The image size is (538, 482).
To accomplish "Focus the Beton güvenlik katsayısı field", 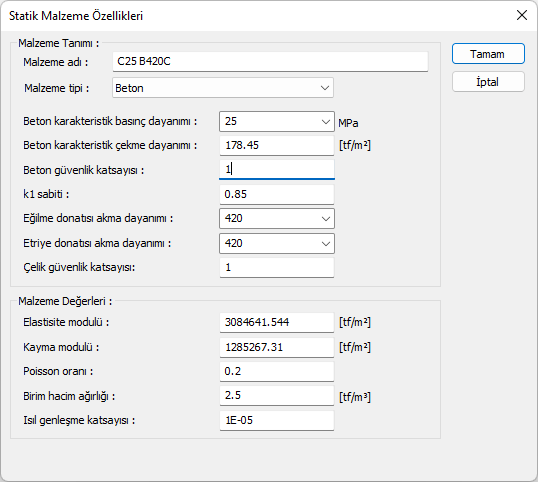I will (x=277, y=169).
